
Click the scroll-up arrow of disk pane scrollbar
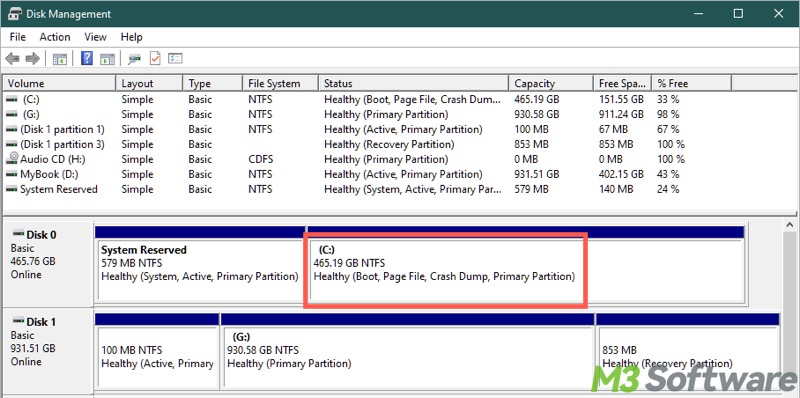pos(789,225)
